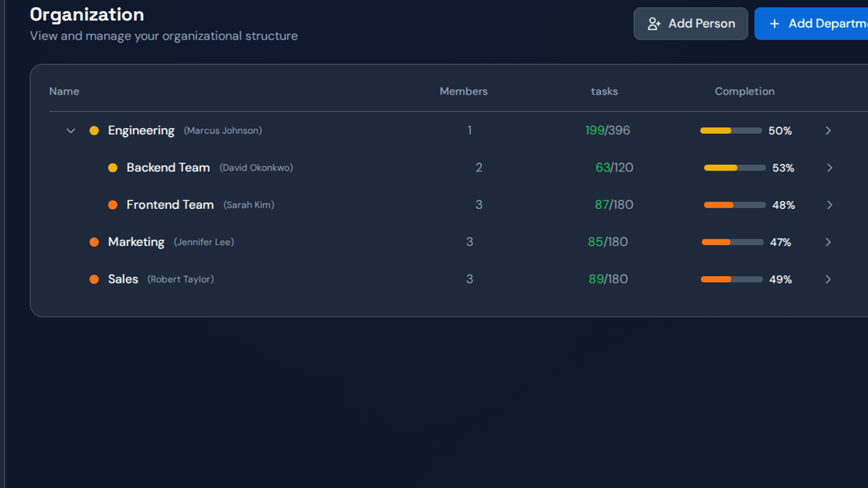The image size is (868, 488).
Task: Click the orange status dot beside Sales
Action: [x=94, y=279]
